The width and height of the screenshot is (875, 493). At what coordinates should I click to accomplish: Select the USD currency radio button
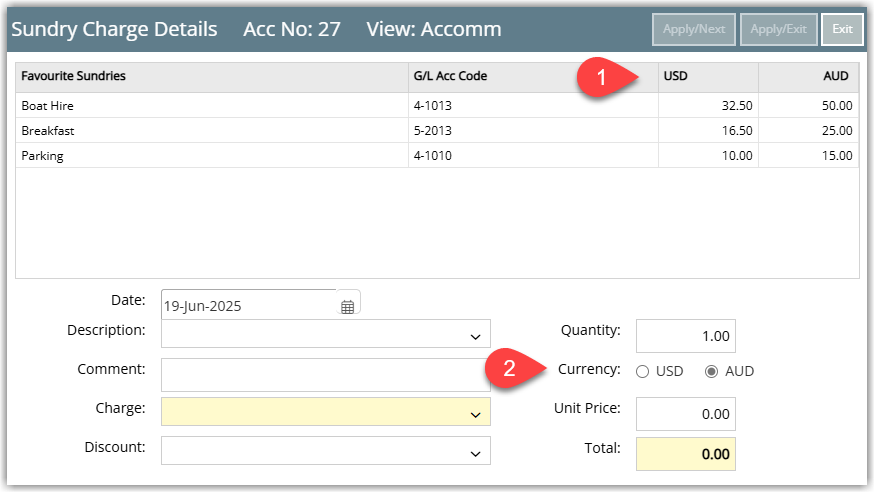[x=642, y=371]
